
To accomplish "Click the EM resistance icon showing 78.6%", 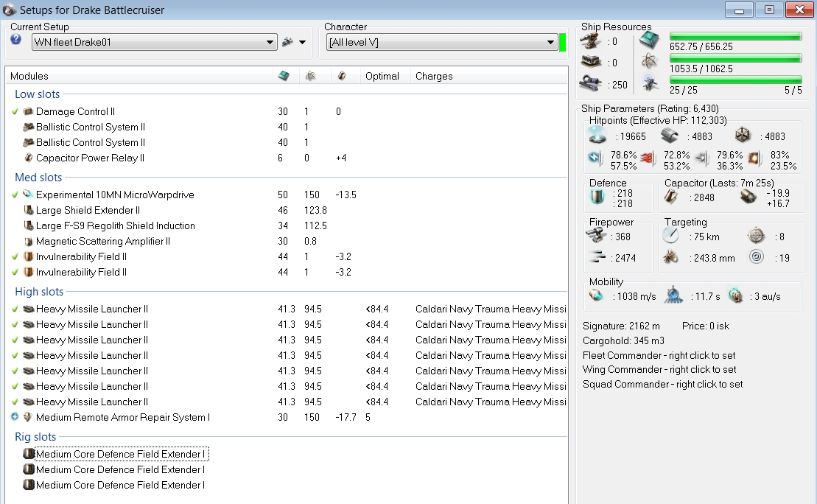I will click(x=595, y=158).
